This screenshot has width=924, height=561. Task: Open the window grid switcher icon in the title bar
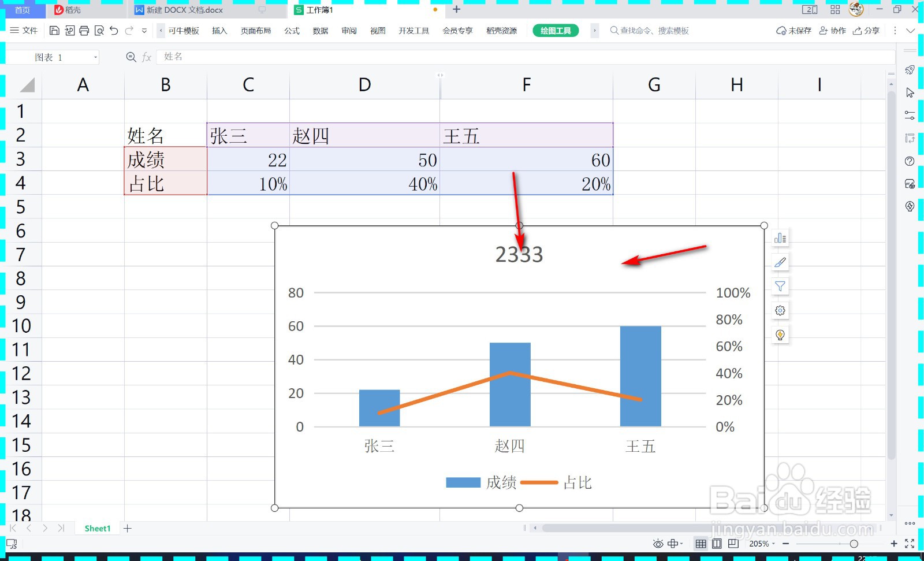coord(835,9)
